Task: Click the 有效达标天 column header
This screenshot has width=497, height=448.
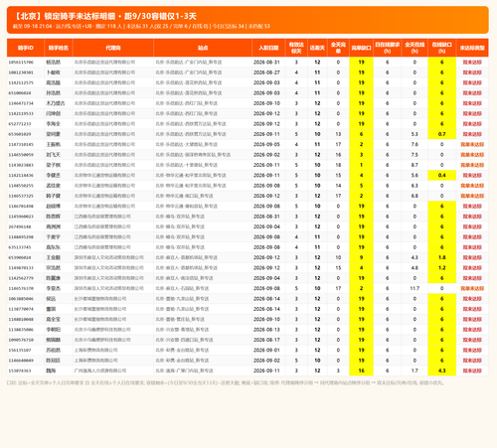Action: click(x=296, y=48)
